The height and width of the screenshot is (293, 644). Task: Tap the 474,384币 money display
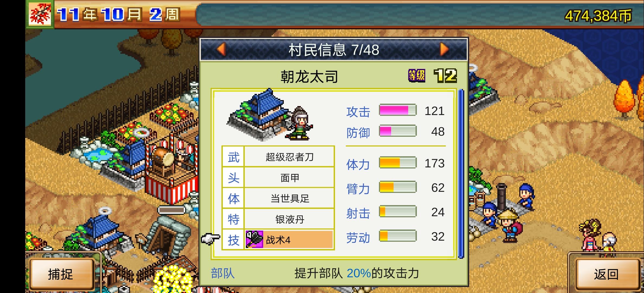pos(598,16)
